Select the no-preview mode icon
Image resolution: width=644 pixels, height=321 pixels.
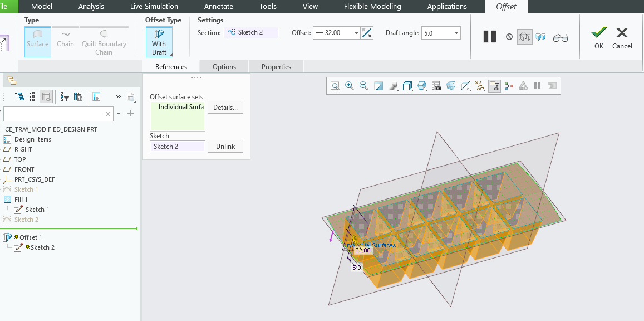509,37
